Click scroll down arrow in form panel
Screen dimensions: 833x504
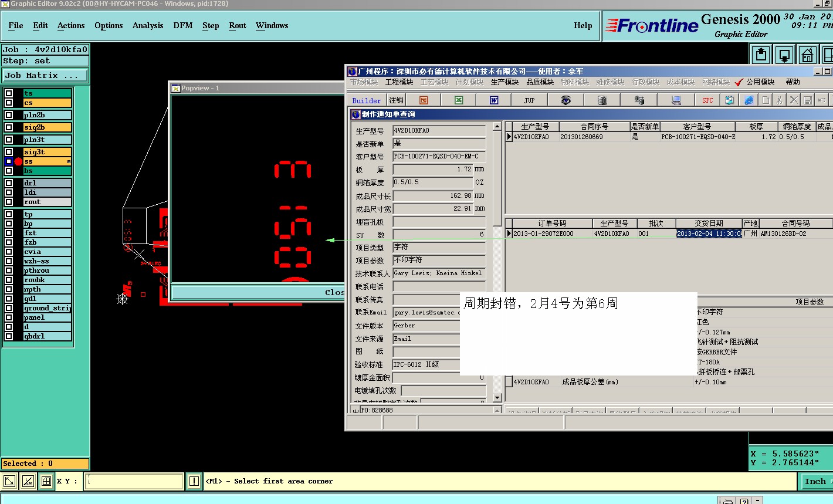(x=497, y=398)
